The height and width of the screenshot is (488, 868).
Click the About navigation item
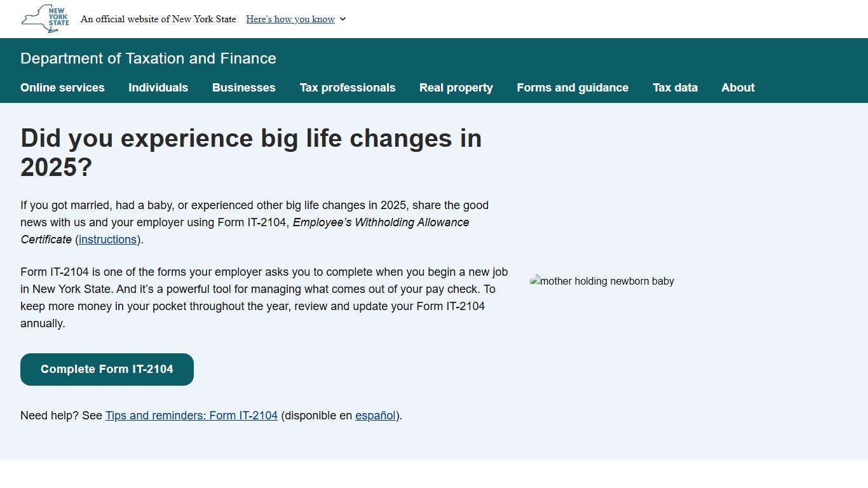coord(738,88)
